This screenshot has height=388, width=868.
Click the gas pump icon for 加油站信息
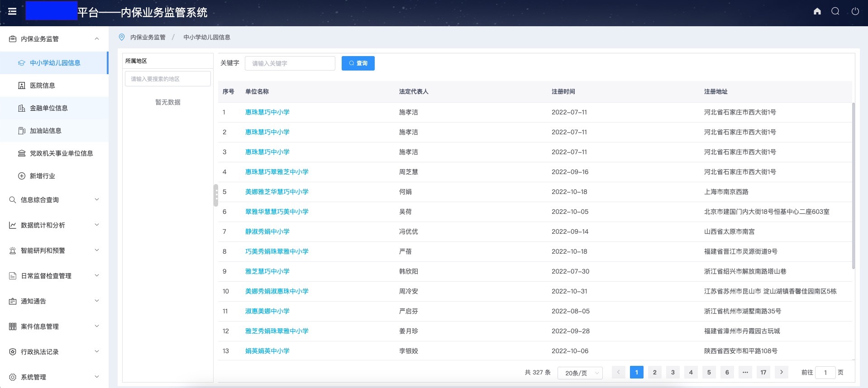click(x=22, y=131)
